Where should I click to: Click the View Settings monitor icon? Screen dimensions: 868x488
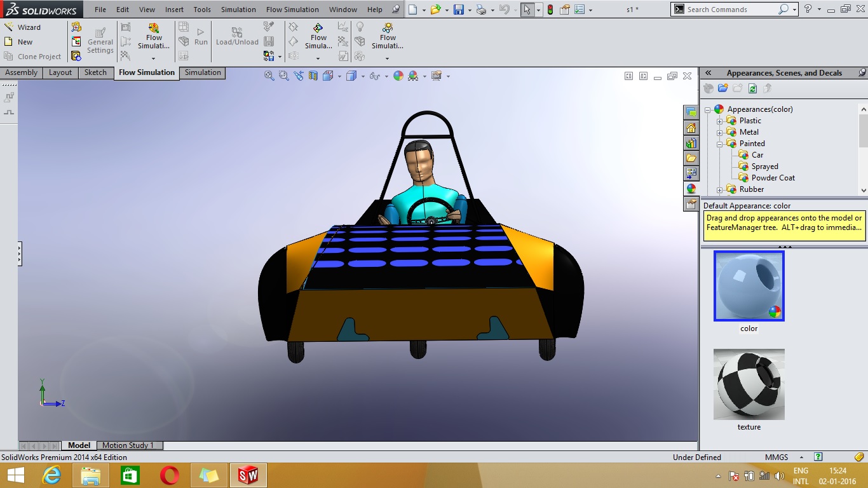437,76
